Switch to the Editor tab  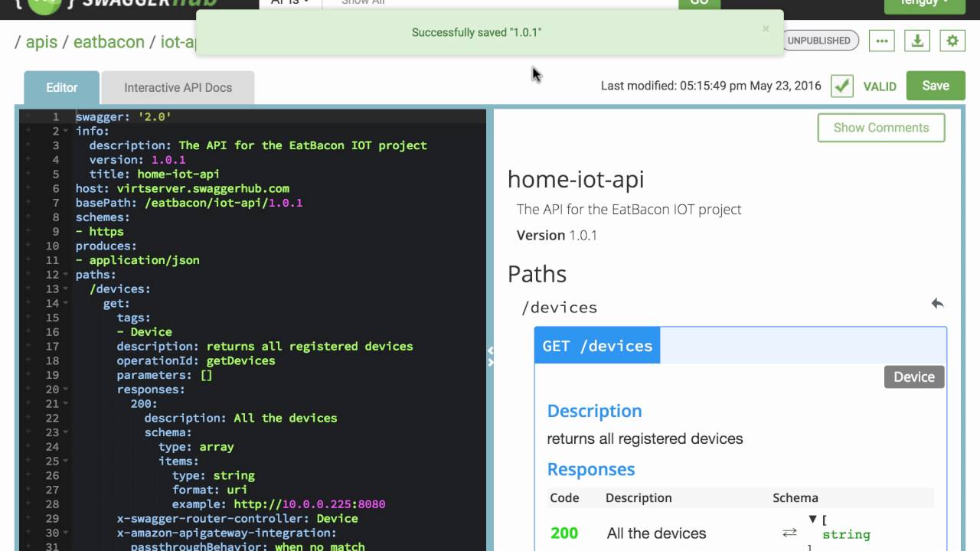coord(61,87)
